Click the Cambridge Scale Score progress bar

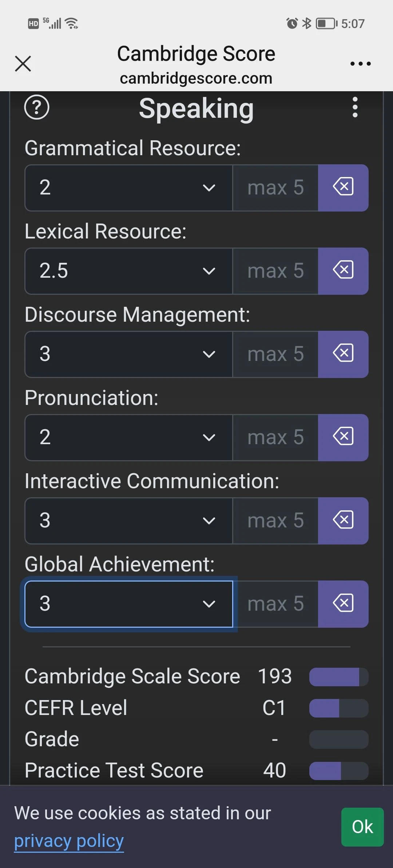pos(339,677)
